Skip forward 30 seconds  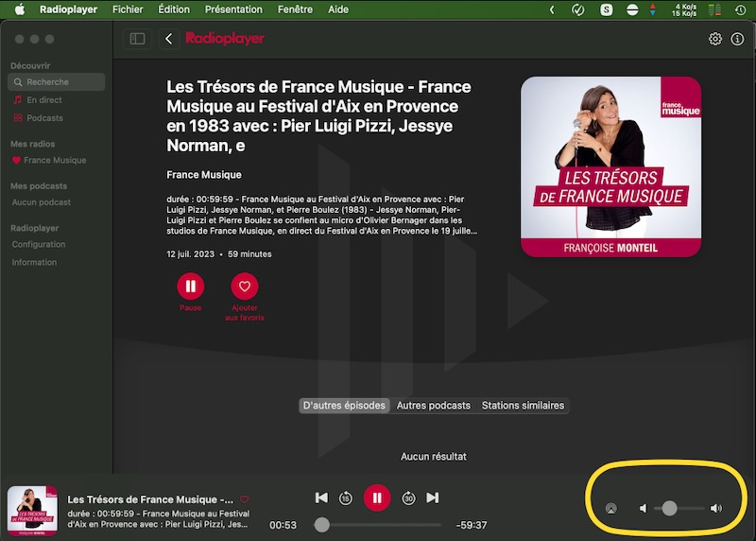[x=408, y=497]
